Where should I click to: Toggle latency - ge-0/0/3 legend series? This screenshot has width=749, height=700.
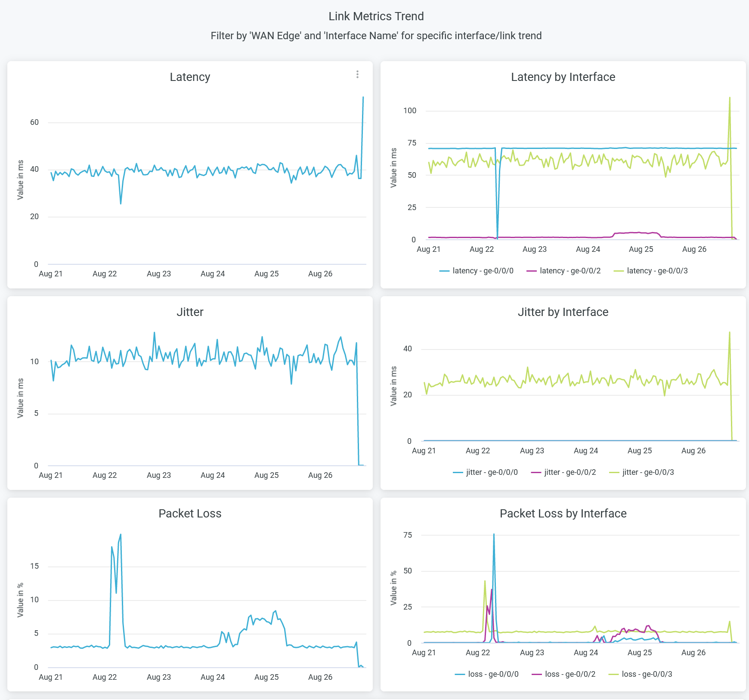pos(650,271)
